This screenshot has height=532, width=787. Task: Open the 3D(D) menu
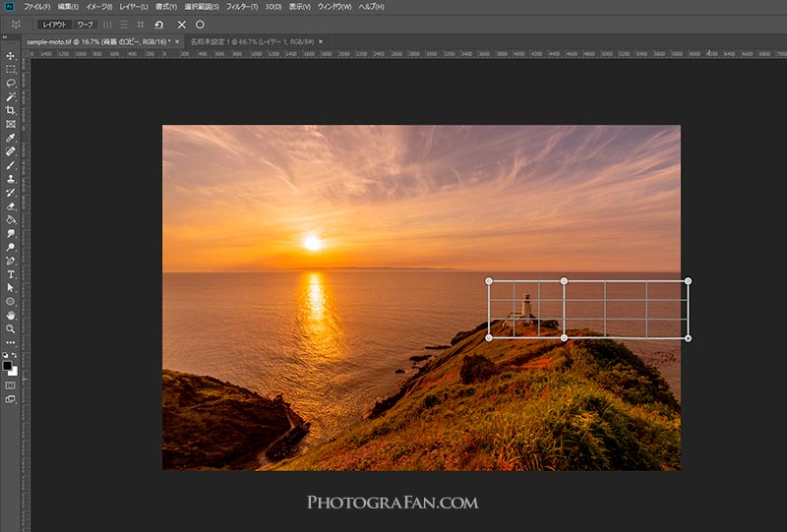[273, 7]
